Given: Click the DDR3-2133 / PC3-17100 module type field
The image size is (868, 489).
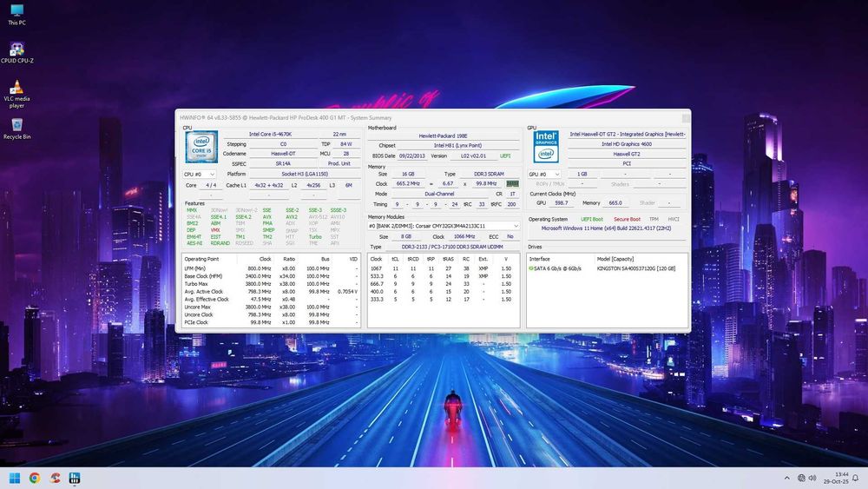Looking at the screenshot, I should [452, 247].
